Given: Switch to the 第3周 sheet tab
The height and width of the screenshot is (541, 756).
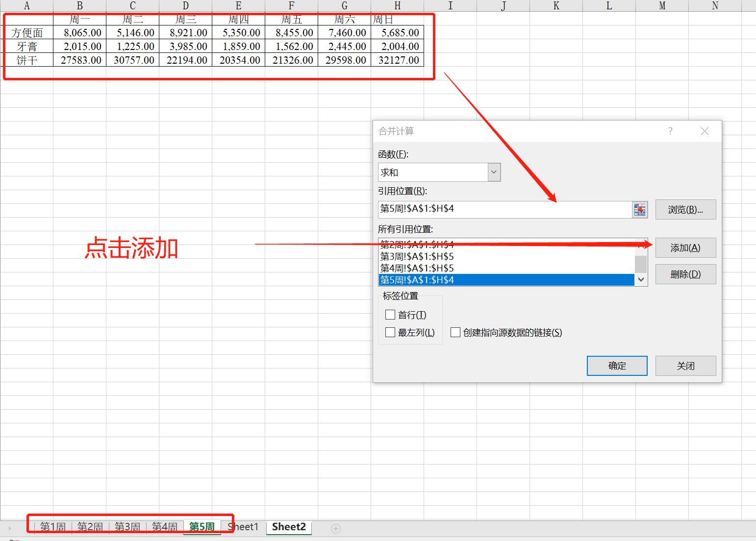Looking at the screenshot, I should [x=127, y=527].
